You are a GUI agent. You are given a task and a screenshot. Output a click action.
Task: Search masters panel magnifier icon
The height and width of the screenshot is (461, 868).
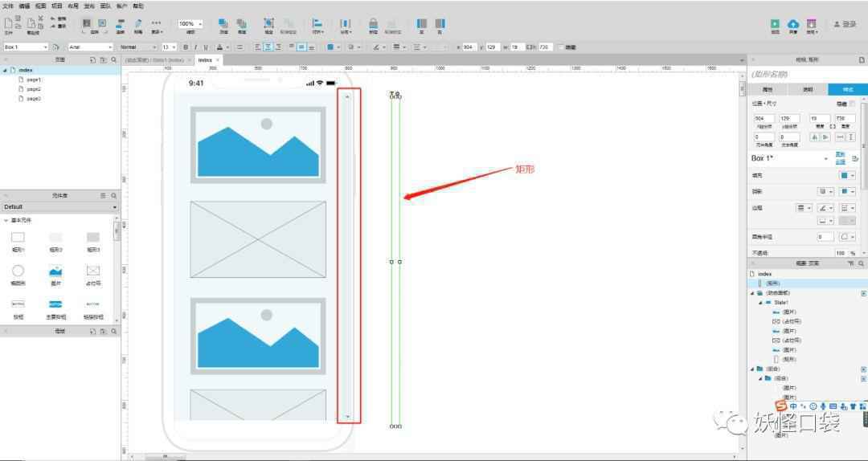click(x=113, y=331)
